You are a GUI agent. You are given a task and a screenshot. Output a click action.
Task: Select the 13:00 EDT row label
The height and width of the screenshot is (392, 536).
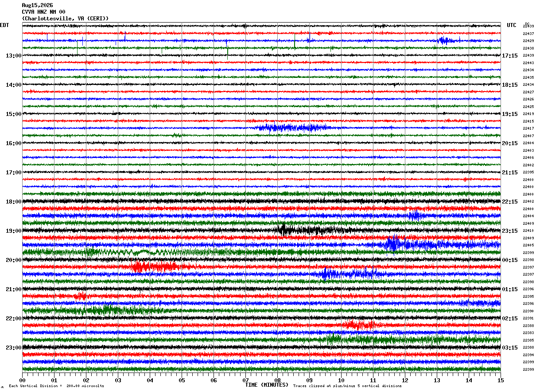click(x=14, y=56)
